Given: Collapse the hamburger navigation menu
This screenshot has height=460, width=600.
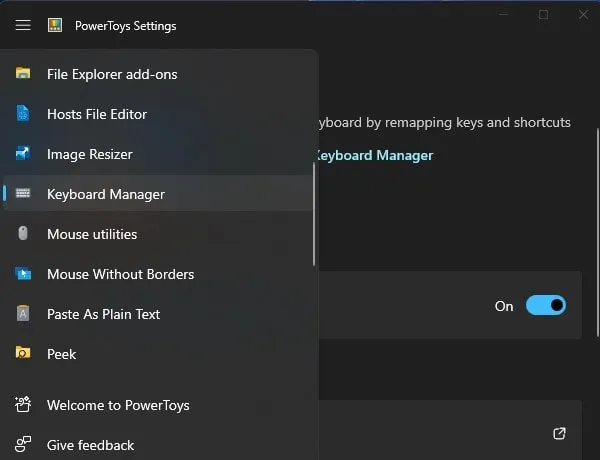Looking at the screenshot, I should (23, 26).
